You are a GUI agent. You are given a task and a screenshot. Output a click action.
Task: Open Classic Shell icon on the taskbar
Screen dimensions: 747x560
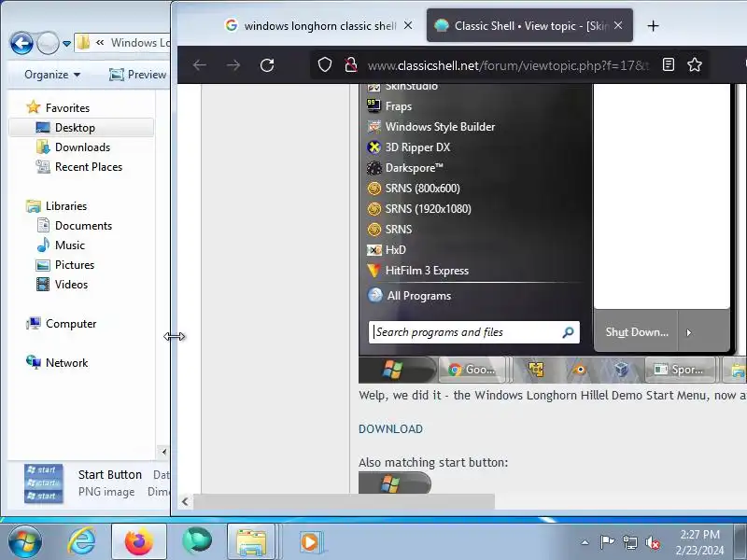(x=197, y=541)
